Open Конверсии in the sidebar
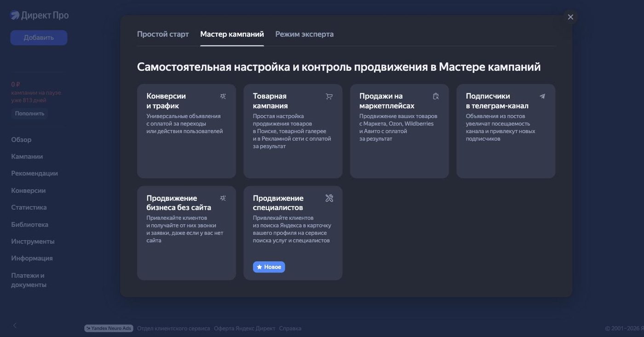This screenshot has width=644, height=337. click(29, 191)
